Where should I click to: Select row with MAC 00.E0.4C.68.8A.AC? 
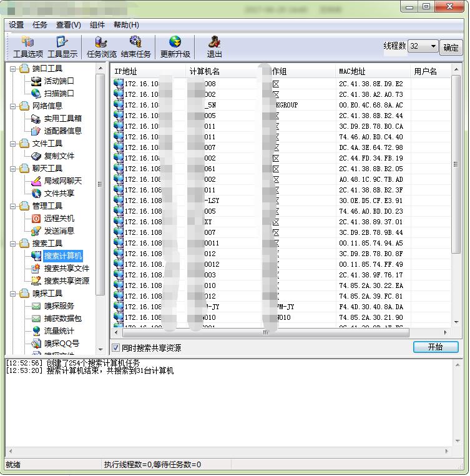coord(281,105)
